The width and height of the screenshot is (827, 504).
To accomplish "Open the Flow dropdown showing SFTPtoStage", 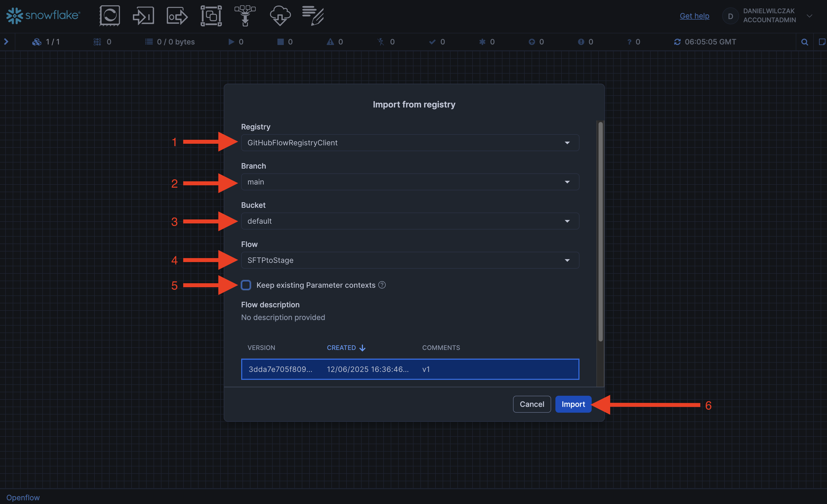I will click(x=410, y=260).
